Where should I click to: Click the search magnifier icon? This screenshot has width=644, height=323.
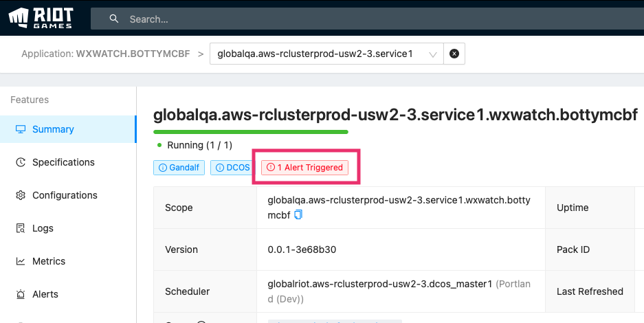click(114, 19)
